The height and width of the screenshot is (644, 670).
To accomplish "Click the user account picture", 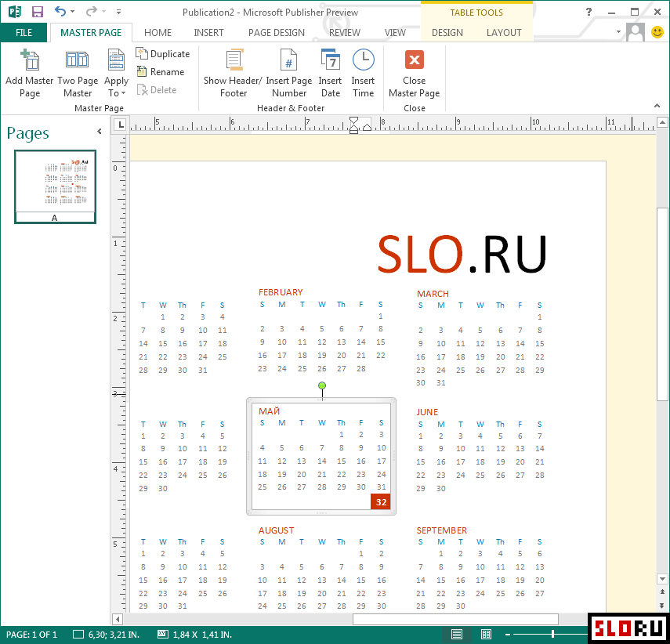I will pyautogui.click(x=635, y=32).
